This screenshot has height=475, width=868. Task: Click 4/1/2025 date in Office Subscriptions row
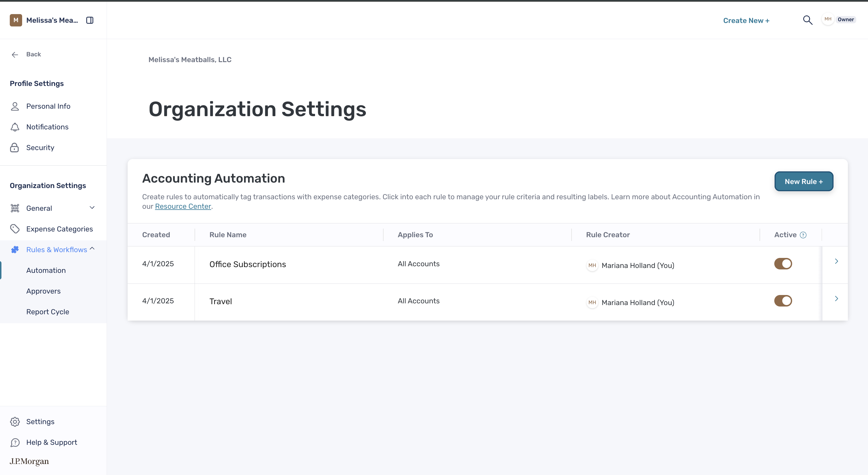click(x=158, y=264)
